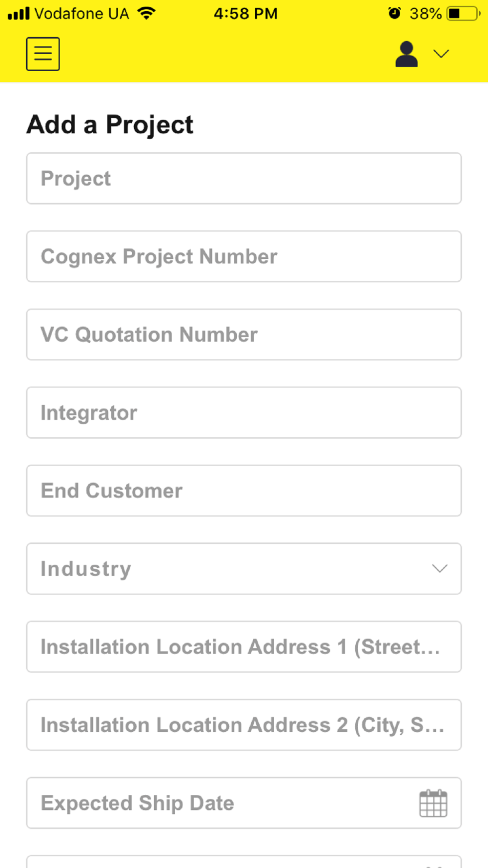Tap the Add a Project heading
The height and width of the screenshot is (868, 488).
click(x=110, y=124)
